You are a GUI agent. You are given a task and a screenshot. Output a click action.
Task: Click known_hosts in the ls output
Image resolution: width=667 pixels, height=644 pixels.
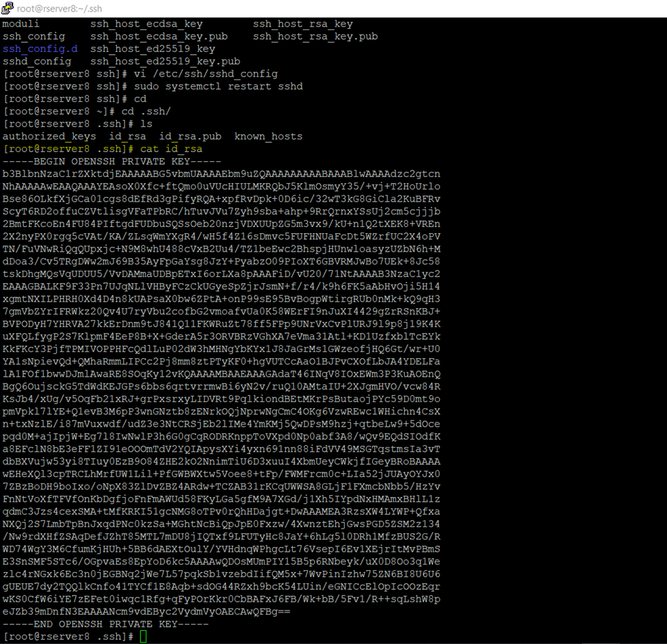[268, 136]
